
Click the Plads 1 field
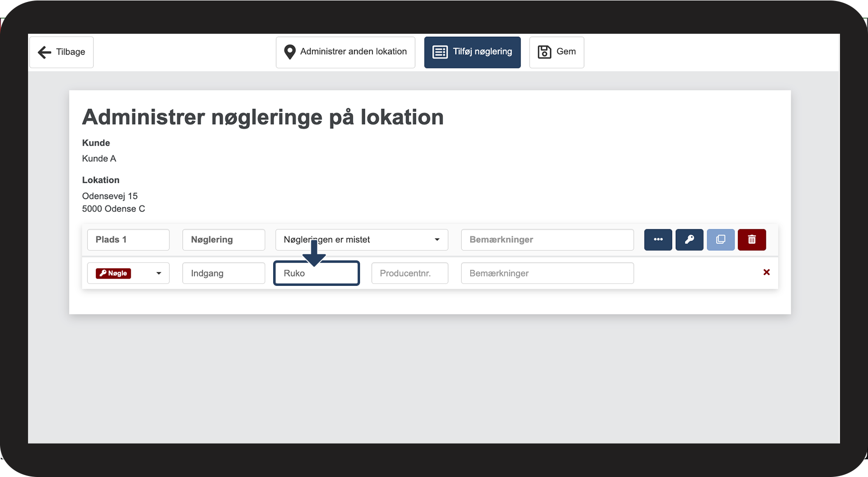128,240
